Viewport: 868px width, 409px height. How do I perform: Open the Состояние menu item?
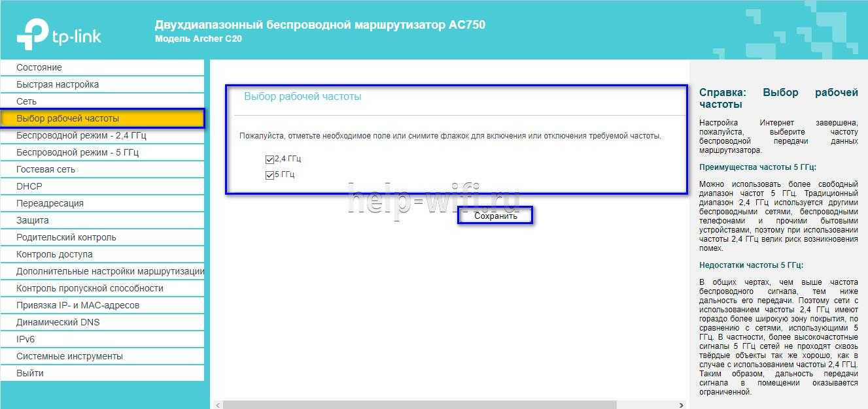pos(39,67)
